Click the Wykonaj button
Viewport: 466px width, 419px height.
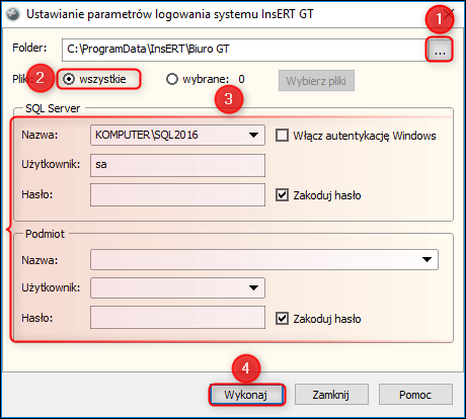[246, 395]
